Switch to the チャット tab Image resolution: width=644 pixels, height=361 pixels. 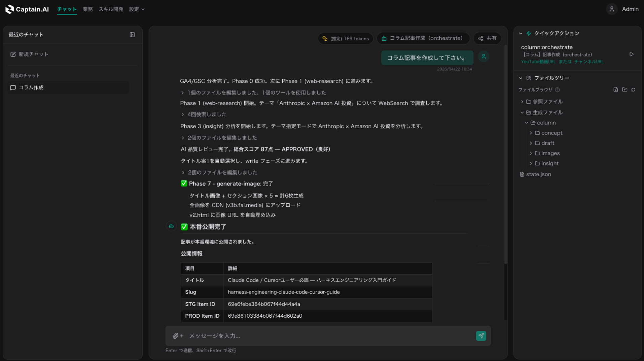(x=67, y=9)
